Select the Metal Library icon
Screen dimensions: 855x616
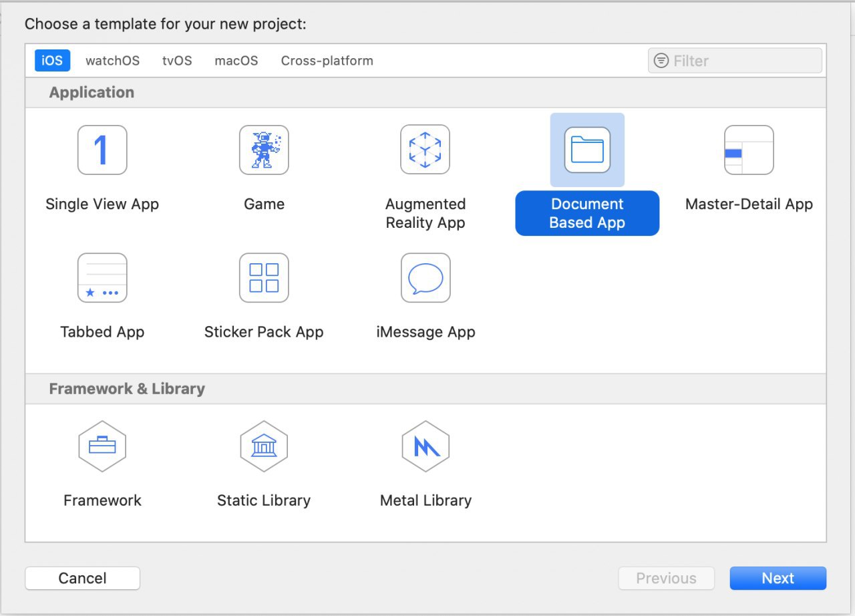coord(425,446)
